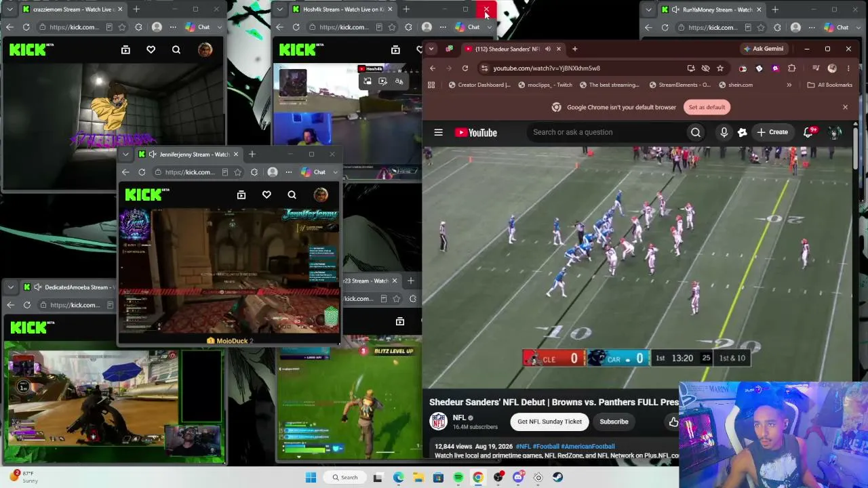Open Chrome extensions puzzle icon
This screenshot has width=868, height=488.
[x=791, y=68]
